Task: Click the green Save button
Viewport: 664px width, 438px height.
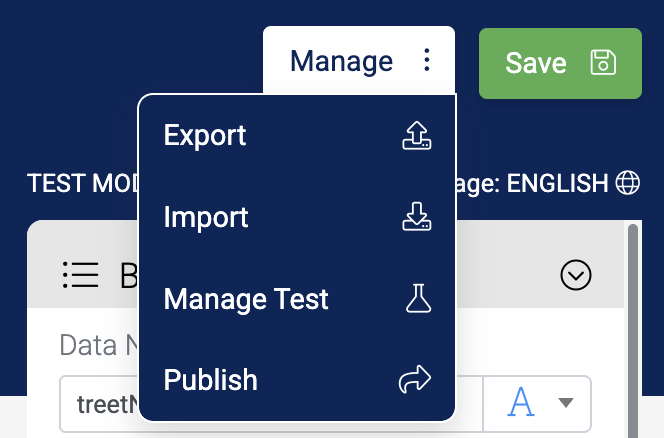Action: pos(560,64)
